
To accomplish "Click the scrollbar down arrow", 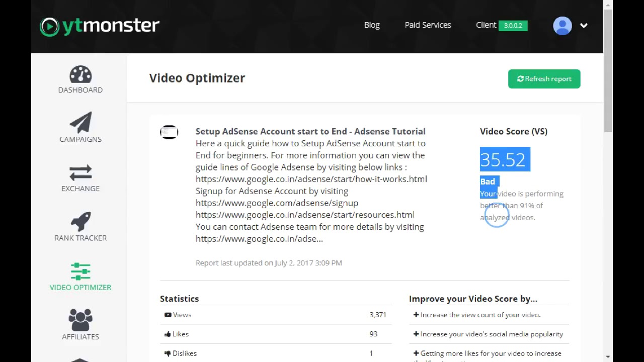I will 608,357.
